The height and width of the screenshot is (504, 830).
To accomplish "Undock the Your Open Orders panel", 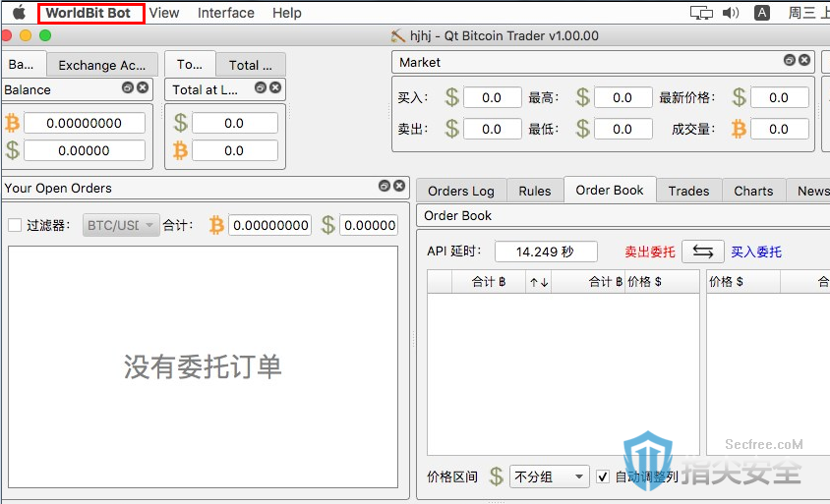I will point(385,186).
